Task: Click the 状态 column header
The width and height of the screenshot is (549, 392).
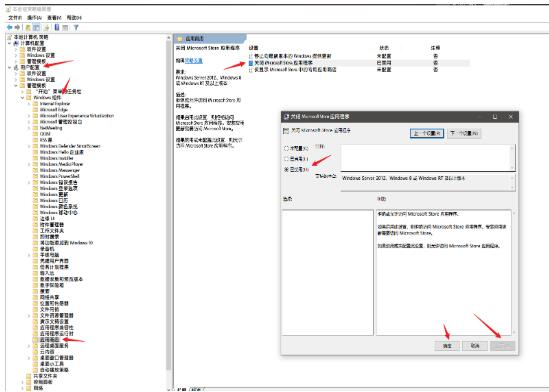Action: pyautogui.click(x=384, y=48)
